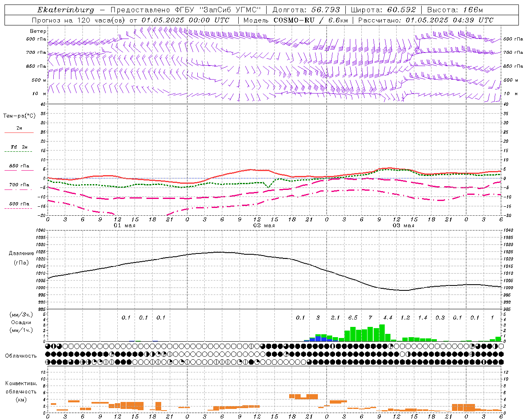Click the 02 мая date label
This screenshot has height=420, width=525.
264,226
